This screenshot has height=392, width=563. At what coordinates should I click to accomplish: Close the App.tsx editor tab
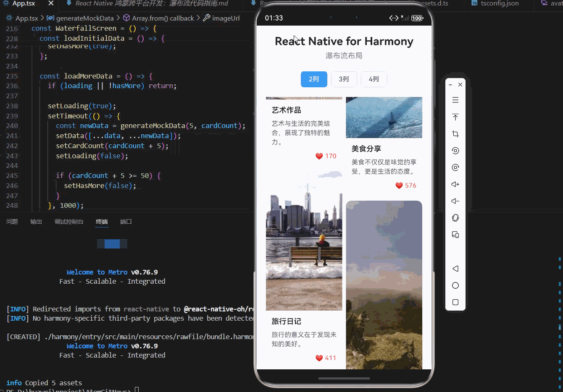click(51, 3)
